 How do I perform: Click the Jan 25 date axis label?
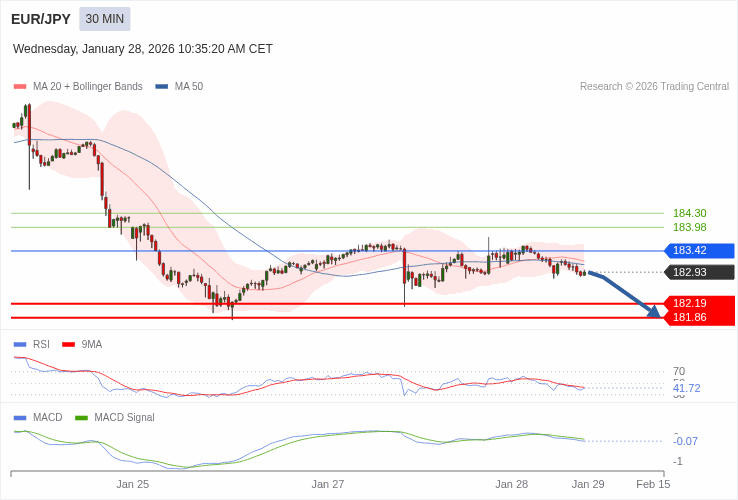tap(133, 484)
